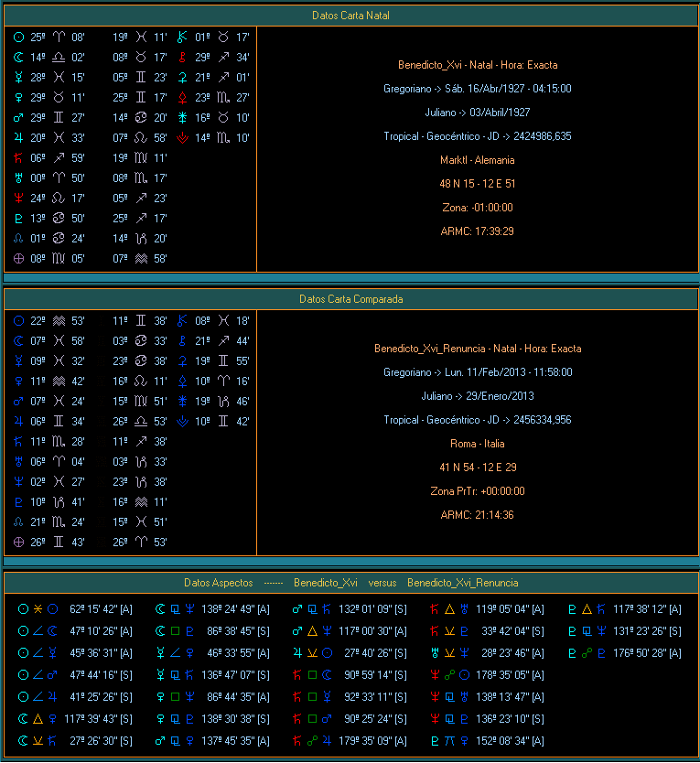Click the coordinates '48 N 15 - 12 E 51'

click(x=478, y=184)
